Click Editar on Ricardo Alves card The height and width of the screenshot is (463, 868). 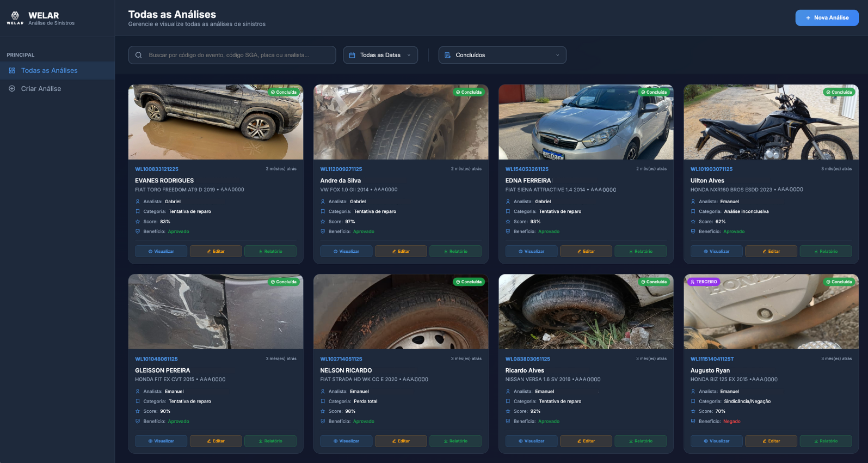[586, 441]
